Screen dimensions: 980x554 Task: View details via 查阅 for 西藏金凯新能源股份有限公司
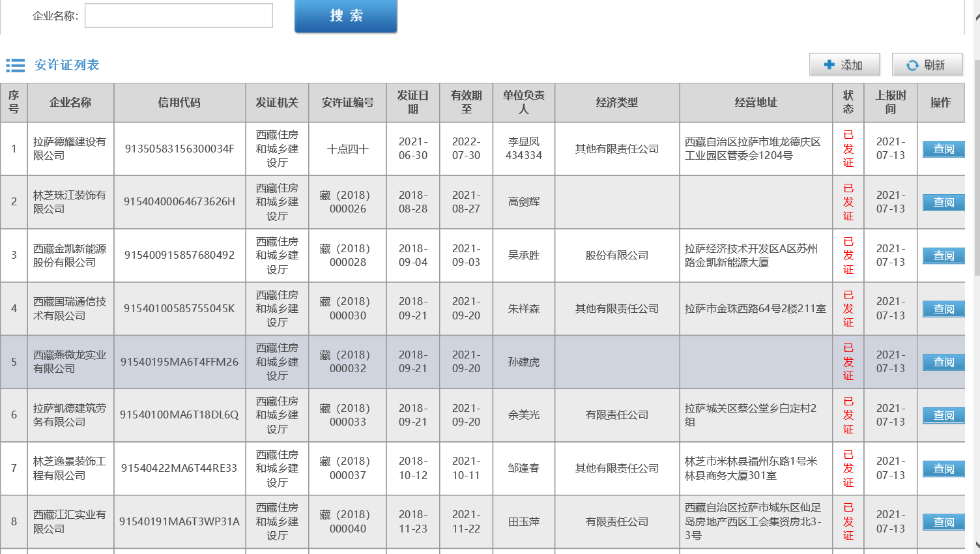pos(943,256)
